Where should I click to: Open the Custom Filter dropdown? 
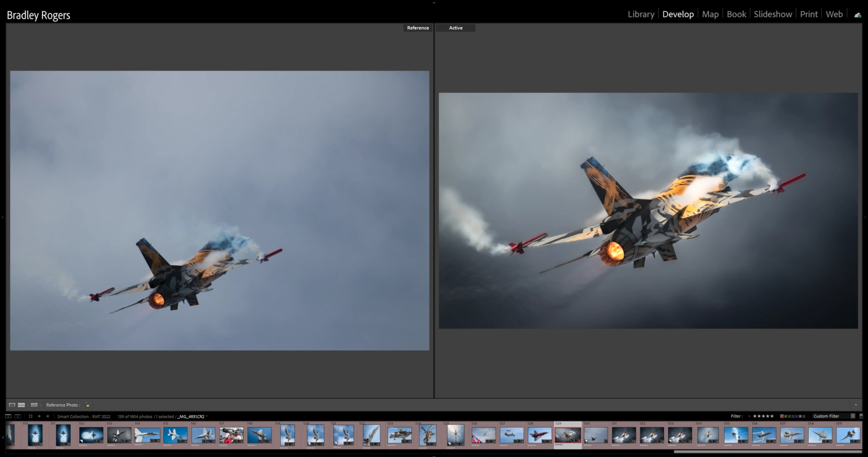point(834,416)
